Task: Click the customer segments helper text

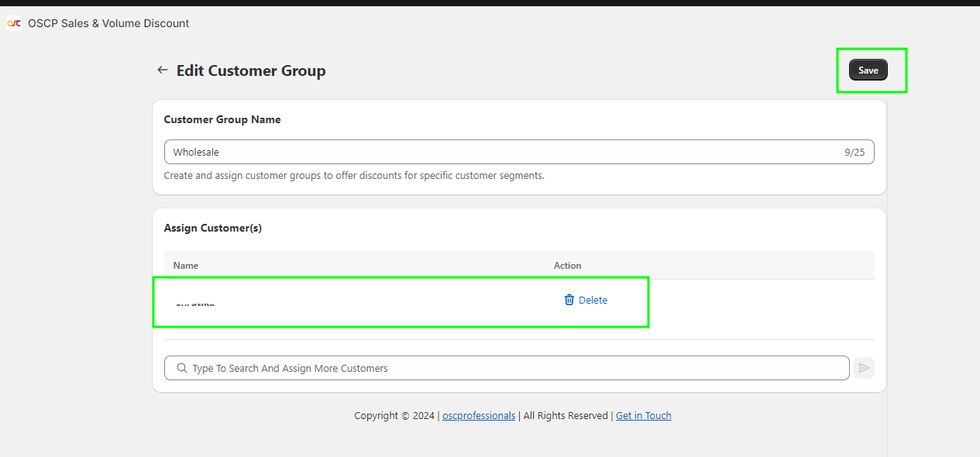Action: [x=354, y=175]
